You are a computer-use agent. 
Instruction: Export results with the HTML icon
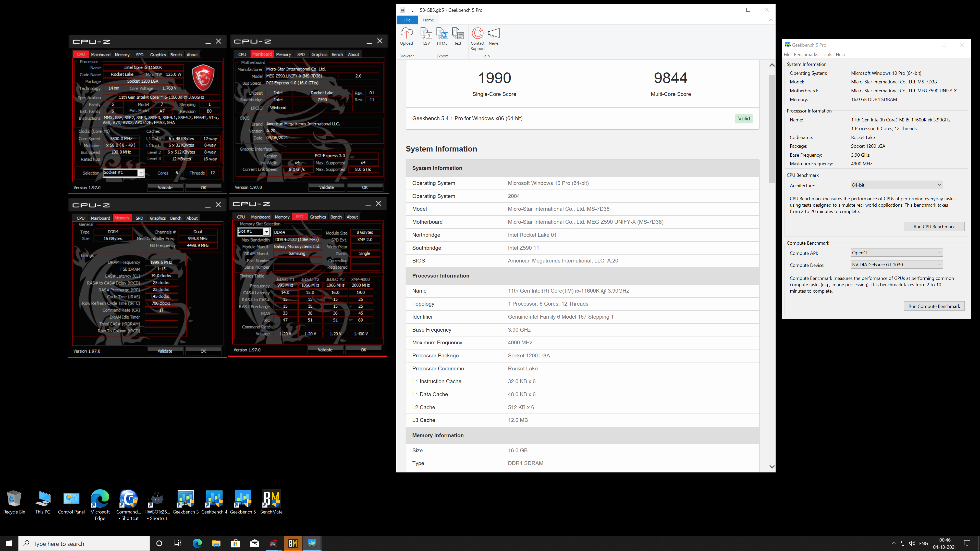click(x=442, y=36)
